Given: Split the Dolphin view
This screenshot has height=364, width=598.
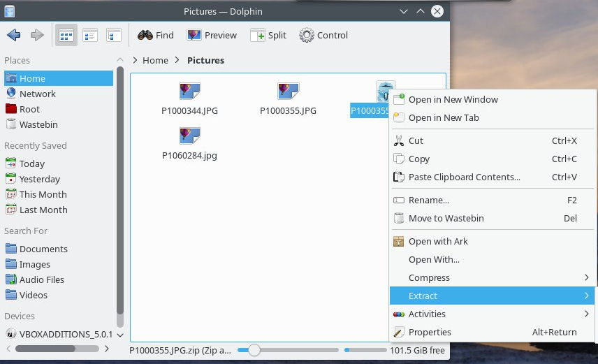Looking at the screenshot, I should pyautogui.click(x=268, y=35).
